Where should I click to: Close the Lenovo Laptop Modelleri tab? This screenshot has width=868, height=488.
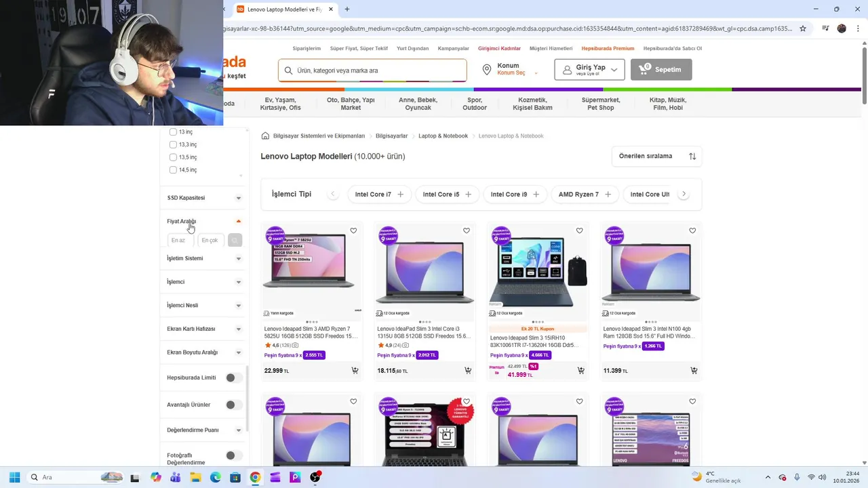pyautogui.click(x=331, y=9)
